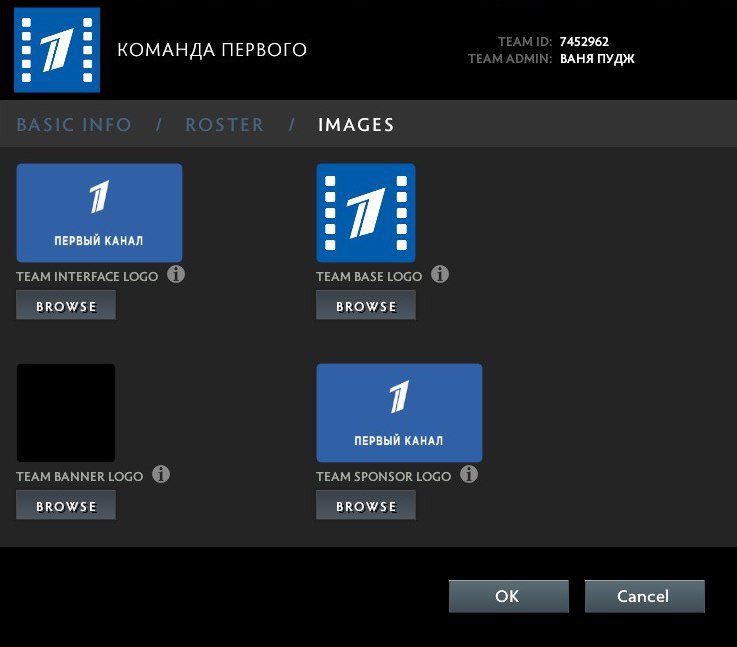The width and height of the screenshot is (737, 647).
Task: Click the team admin name ВАНЯ ПУДЖ
Action: pyautogui.click(x=597, y=59)
